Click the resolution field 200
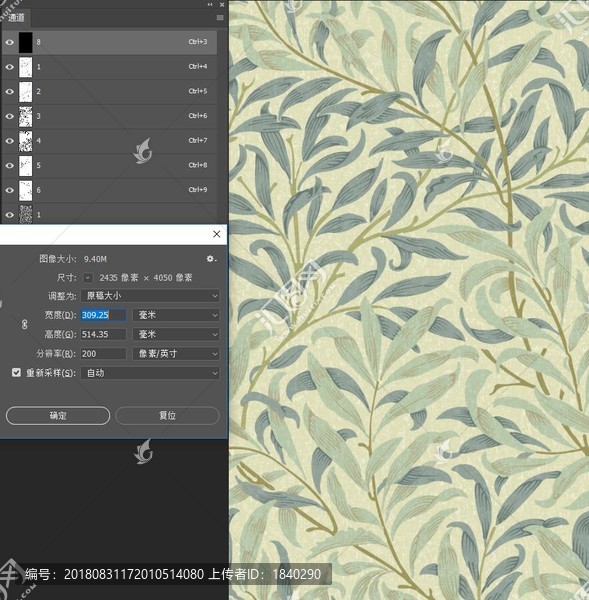Screen dimensions: 589x600 pos(103,354)
